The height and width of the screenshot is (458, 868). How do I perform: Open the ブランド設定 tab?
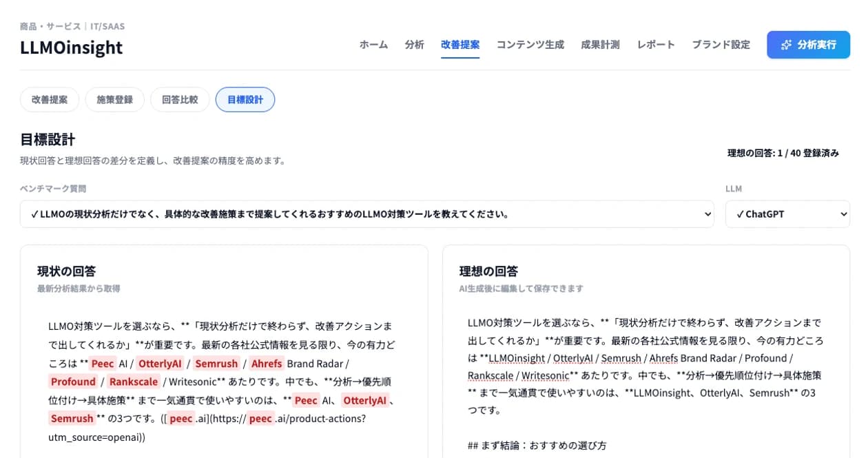point(721,45)
